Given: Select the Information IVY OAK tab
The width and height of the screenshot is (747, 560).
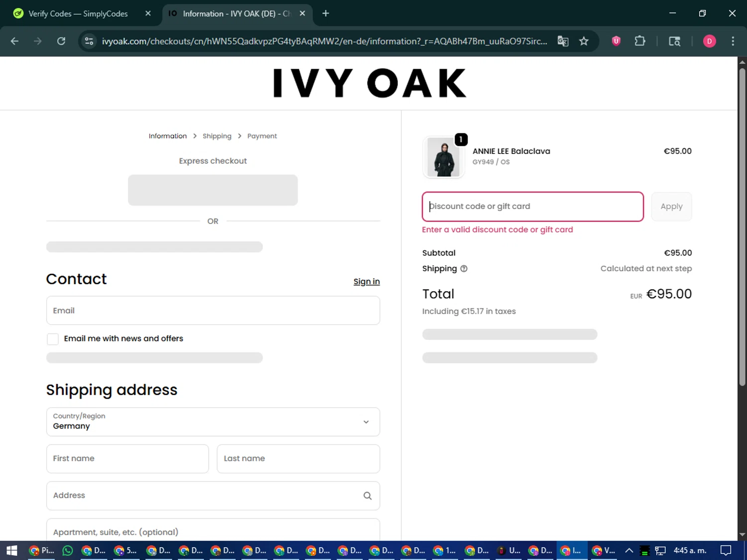Looking at the screenshot, I should click(237, 13).
